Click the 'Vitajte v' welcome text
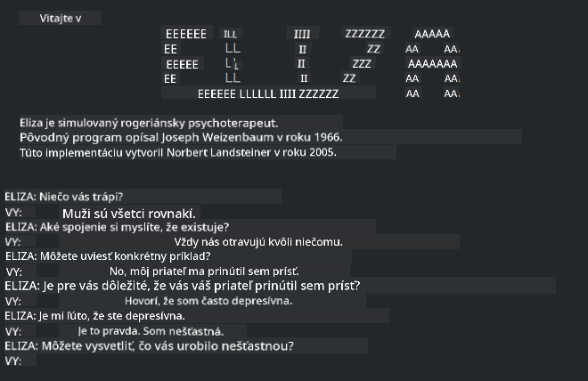Screen dimensions: 588x381 (x=61, y=18)
